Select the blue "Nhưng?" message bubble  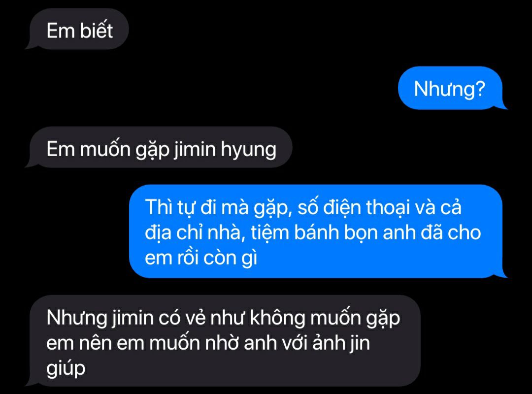point(452,88)
